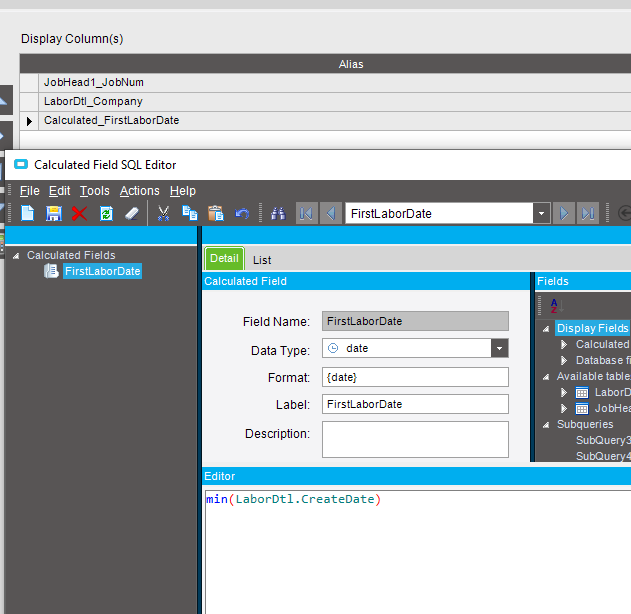Image resolution: width=631 pixels, height=614 pixels.
Task: Click the Calculated Field SQL Editor window icon
Action: (x=21, y=165)
